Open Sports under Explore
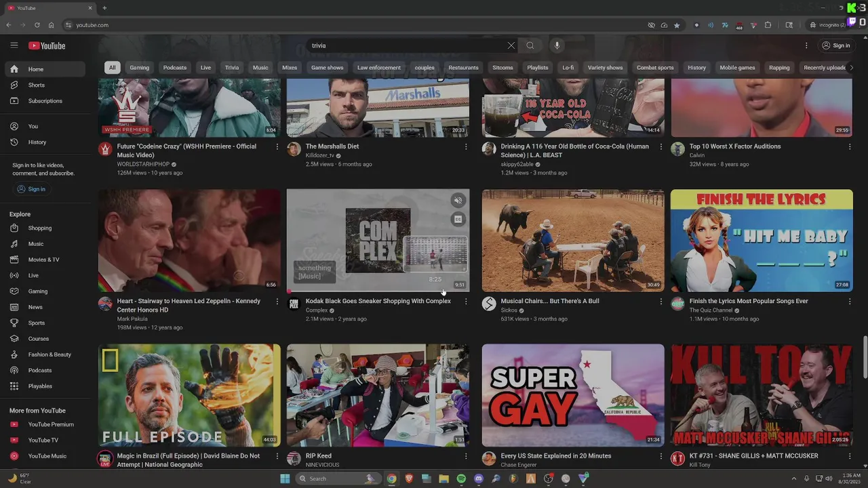The image size is (868, 488). coord(45,323)
